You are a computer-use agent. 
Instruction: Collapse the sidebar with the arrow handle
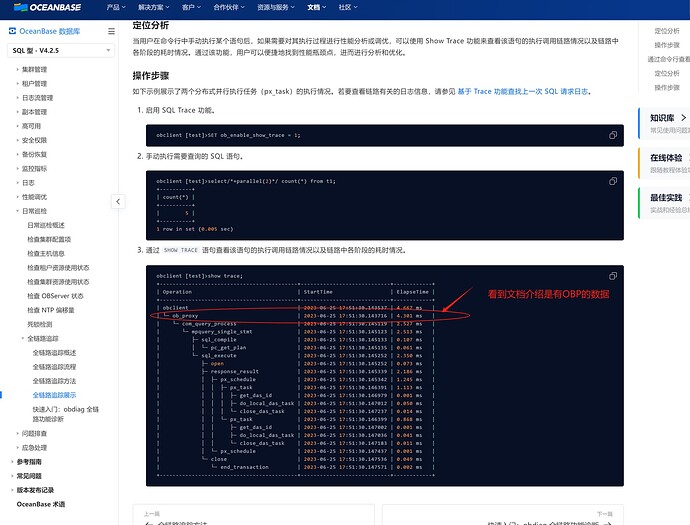tap(118, 202)
